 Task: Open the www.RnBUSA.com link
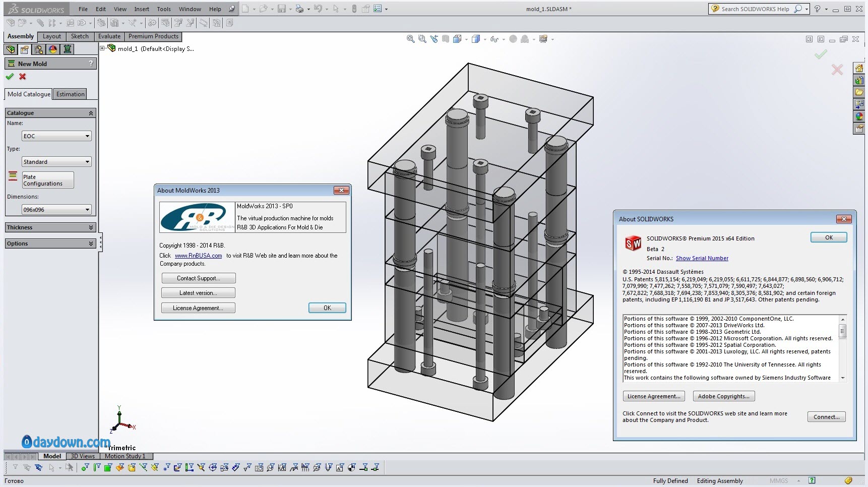pos(198,256)
